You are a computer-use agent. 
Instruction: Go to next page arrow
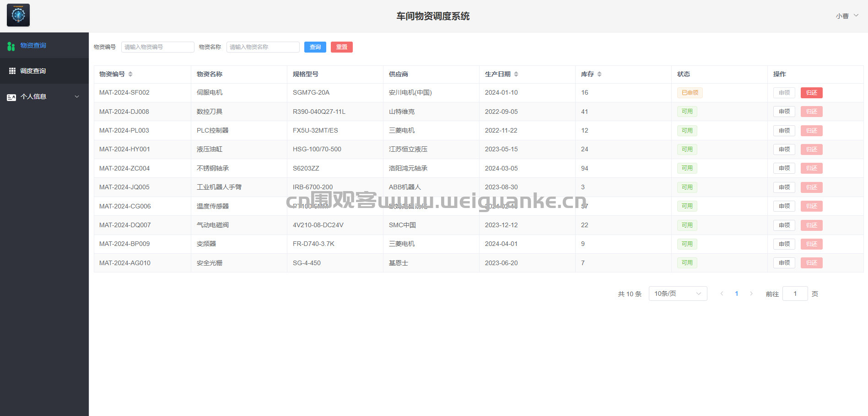point(751,293)
